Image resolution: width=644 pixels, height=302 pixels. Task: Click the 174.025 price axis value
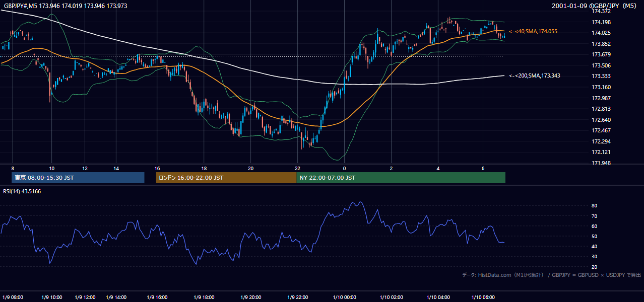tap(602, 33)
